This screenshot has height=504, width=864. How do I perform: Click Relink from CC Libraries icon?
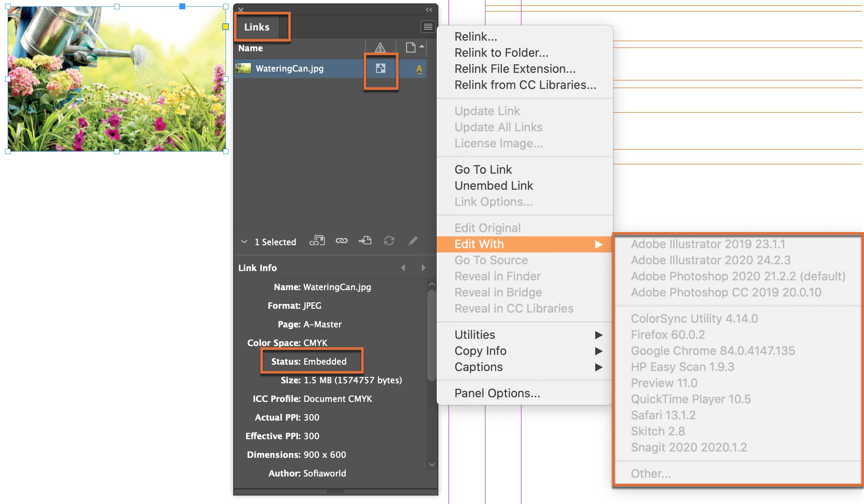317,241
